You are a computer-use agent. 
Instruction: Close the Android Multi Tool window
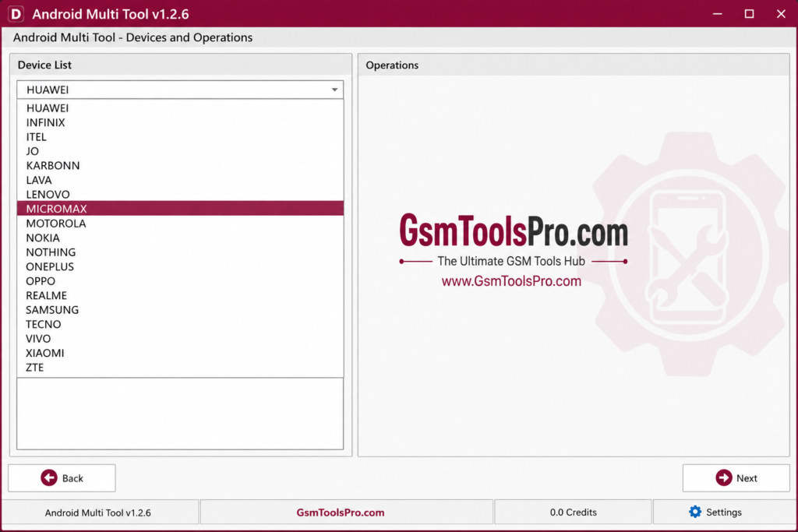click(781, 14)
